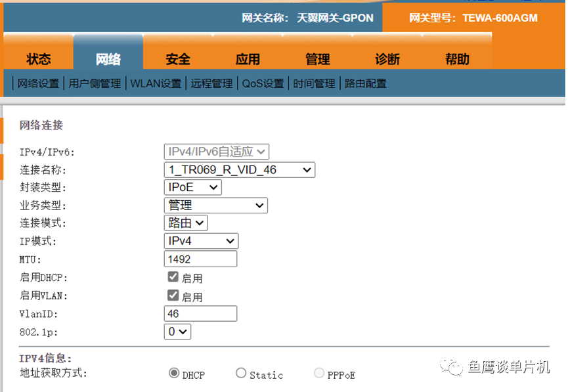Click the 网关型号 TEWA-600AGM text
568x392 pixels.
[473, 18]
